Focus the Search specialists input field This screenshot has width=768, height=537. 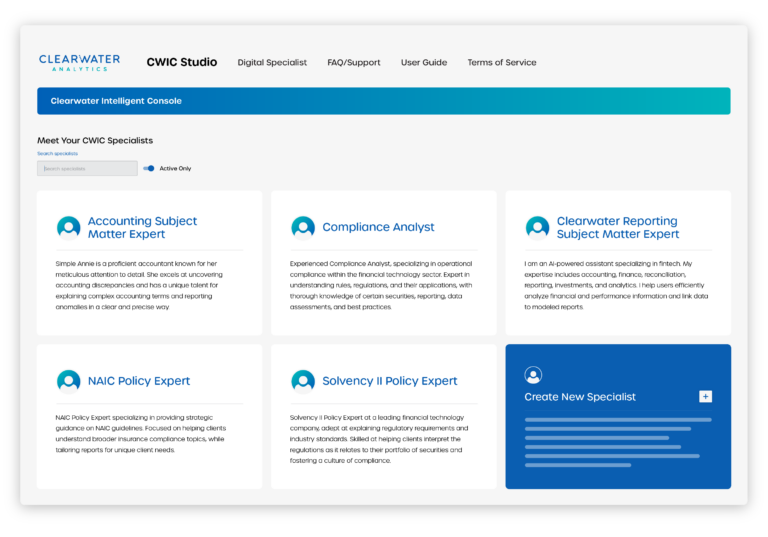(x=87, y=169)
